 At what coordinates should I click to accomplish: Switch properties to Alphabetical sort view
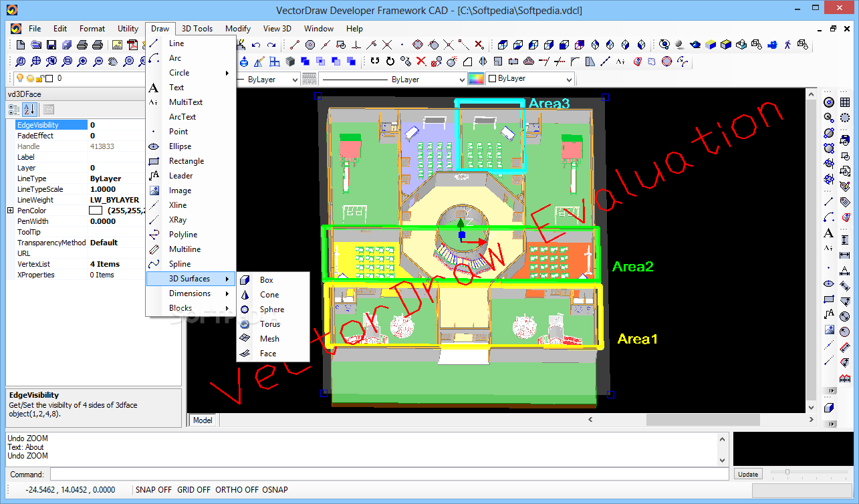(30, 110)
